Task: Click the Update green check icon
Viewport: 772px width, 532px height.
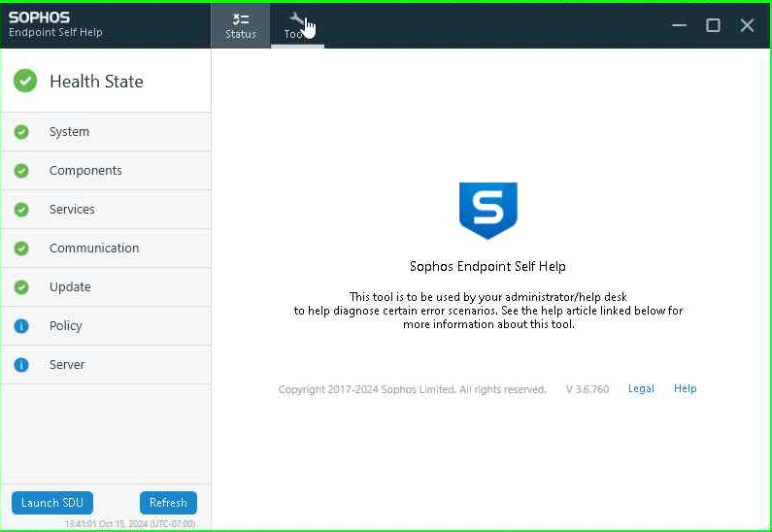Action: point(21,287)
